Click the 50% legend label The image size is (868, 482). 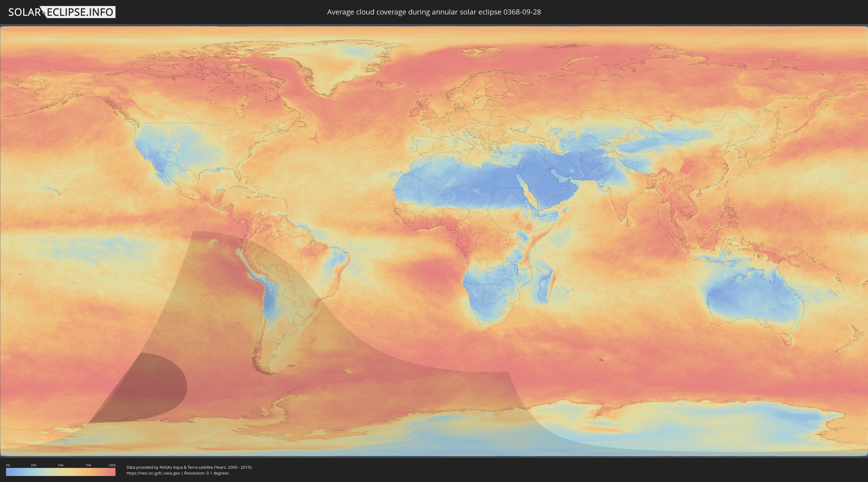click(x=61, y=465)
